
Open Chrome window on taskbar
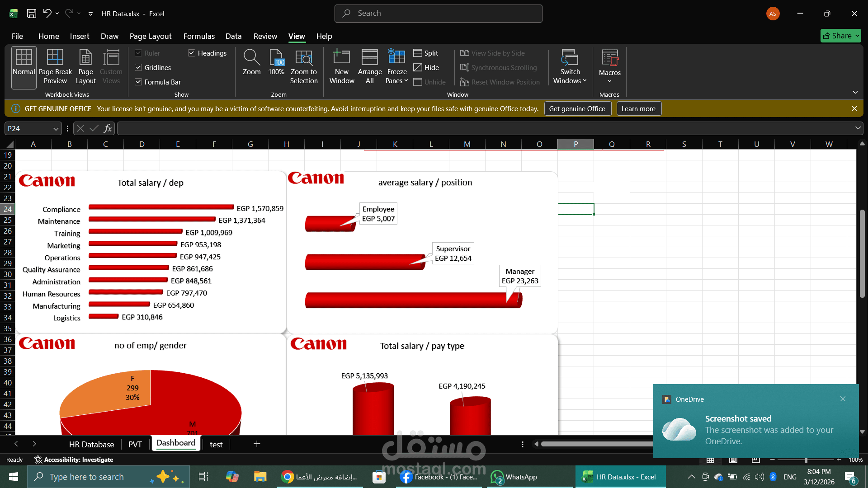320,477
